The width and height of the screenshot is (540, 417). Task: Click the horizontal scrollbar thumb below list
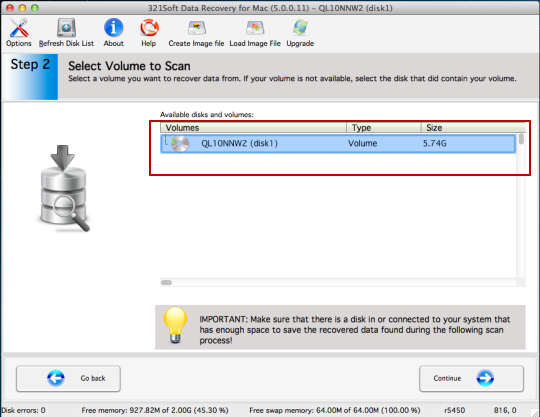tap(166, 282)
